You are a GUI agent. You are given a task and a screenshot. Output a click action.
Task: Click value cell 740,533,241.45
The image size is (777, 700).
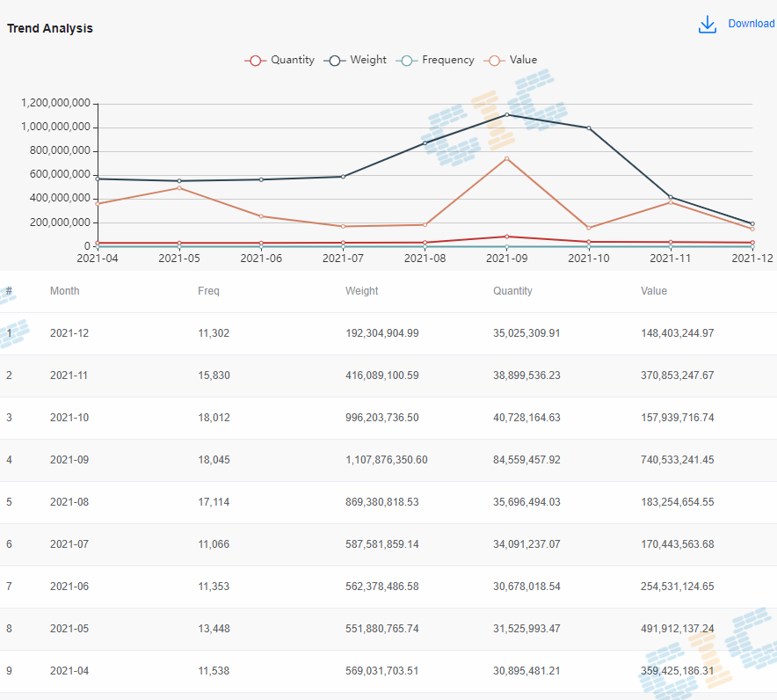pos(678,460)
